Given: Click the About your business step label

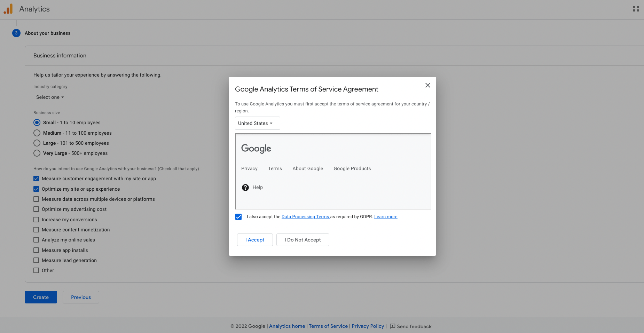Looking at the screenshot, I should [48, 33].
